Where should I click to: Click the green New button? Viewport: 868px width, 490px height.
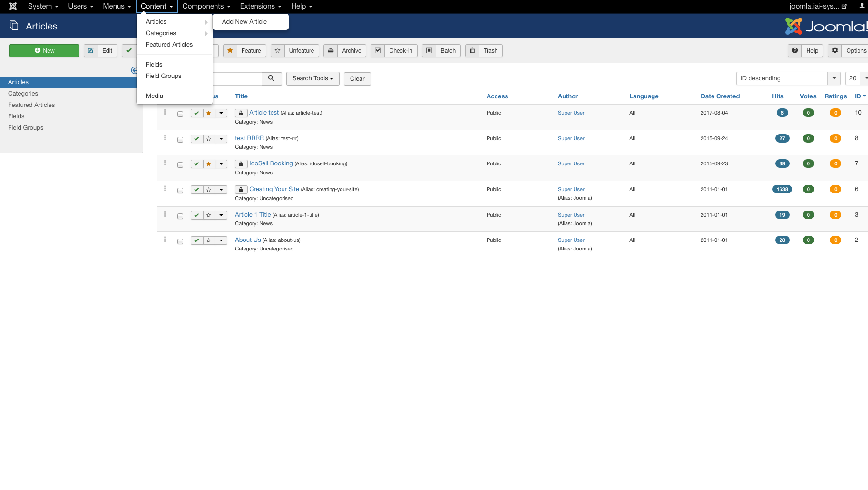pos(44,51)
